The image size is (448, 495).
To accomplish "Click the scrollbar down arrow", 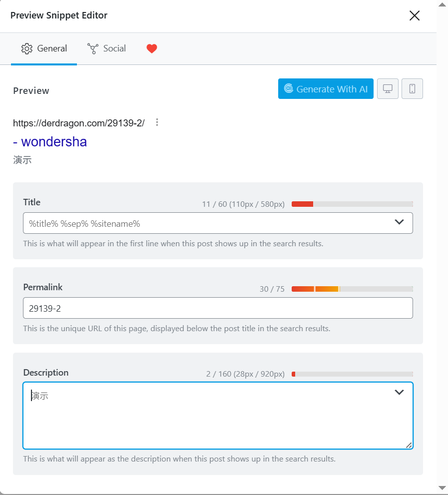I will click(x=442, y=488).
